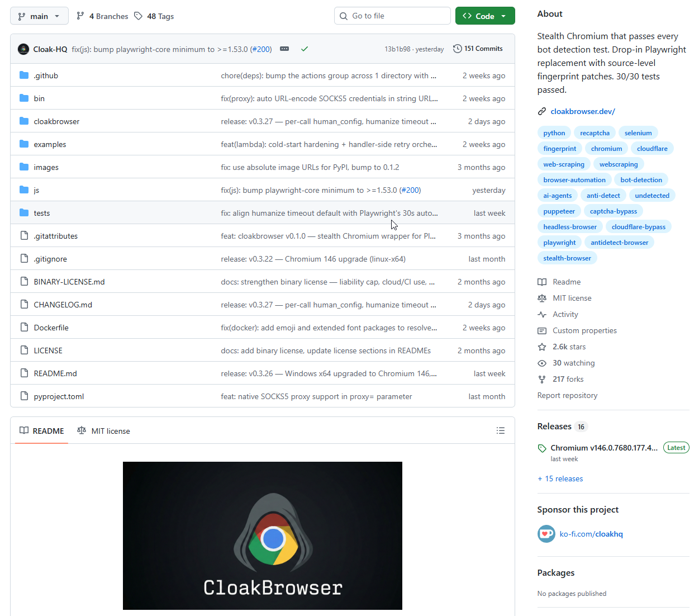Open the #200 pull request link in js row
Screen dimensions: 699x616
[x=411, y=190]
